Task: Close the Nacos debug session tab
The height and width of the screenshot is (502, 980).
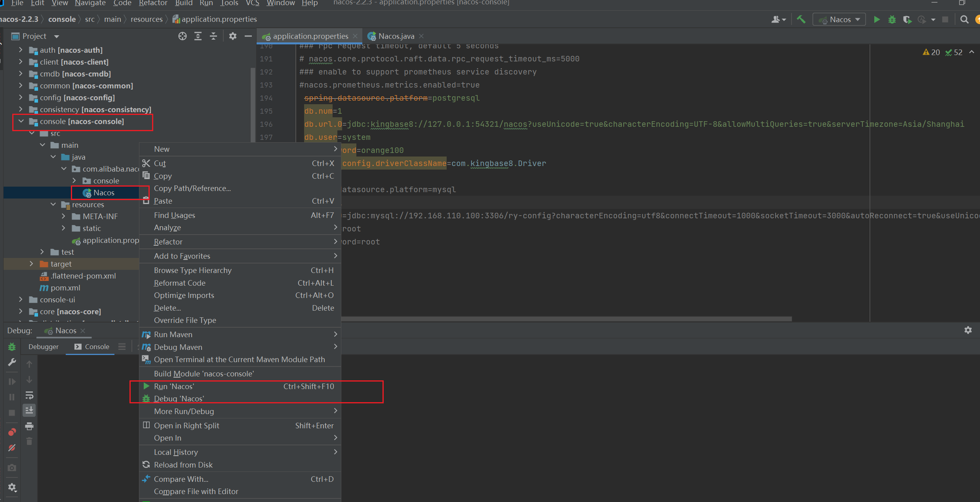Action: [83, 330]
